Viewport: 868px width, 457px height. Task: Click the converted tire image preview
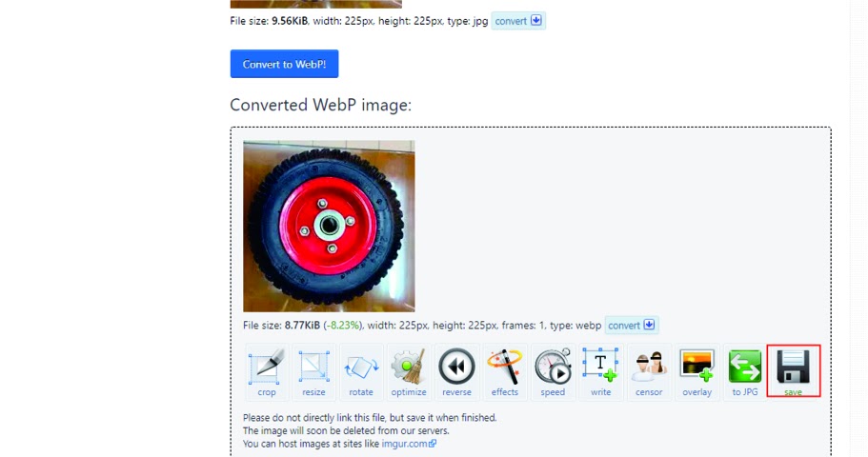[x=329, y=227]
